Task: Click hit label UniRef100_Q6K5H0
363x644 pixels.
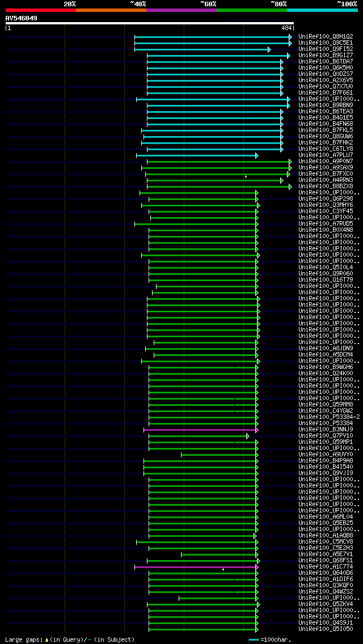Action: coord(326,68)
